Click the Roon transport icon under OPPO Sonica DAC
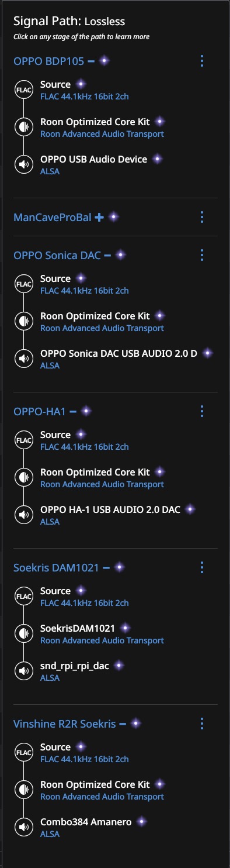 pos(23,322)
